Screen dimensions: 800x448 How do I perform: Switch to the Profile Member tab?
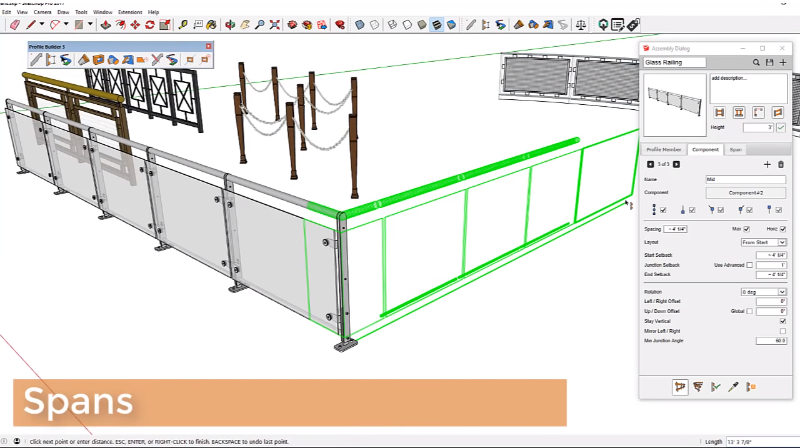pos(664,148)
